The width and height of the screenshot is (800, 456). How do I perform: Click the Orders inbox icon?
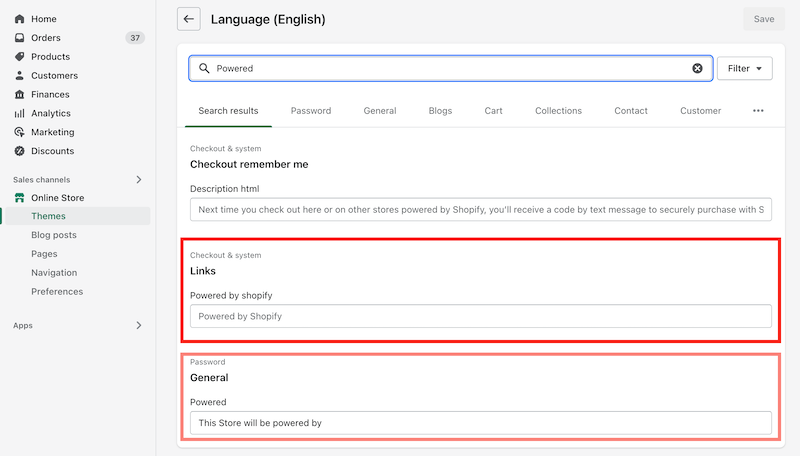19,38
